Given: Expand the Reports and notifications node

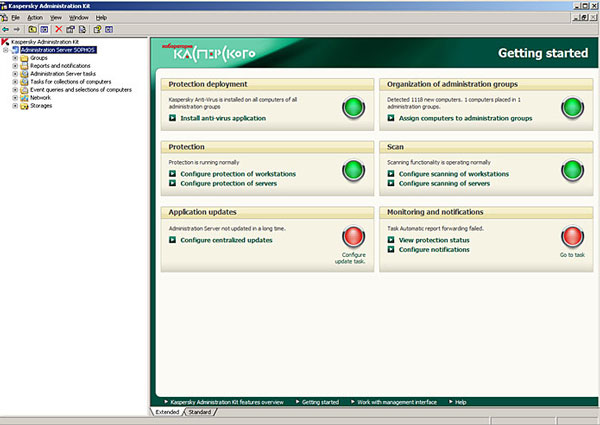Looking at the screenshot, I should [15, 66].
